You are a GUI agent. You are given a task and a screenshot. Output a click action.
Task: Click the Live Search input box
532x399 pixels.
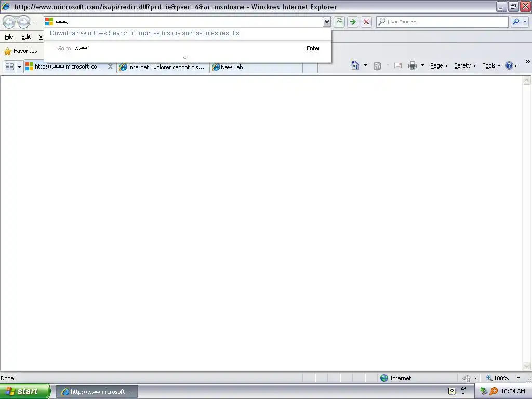tap(442, 22)
